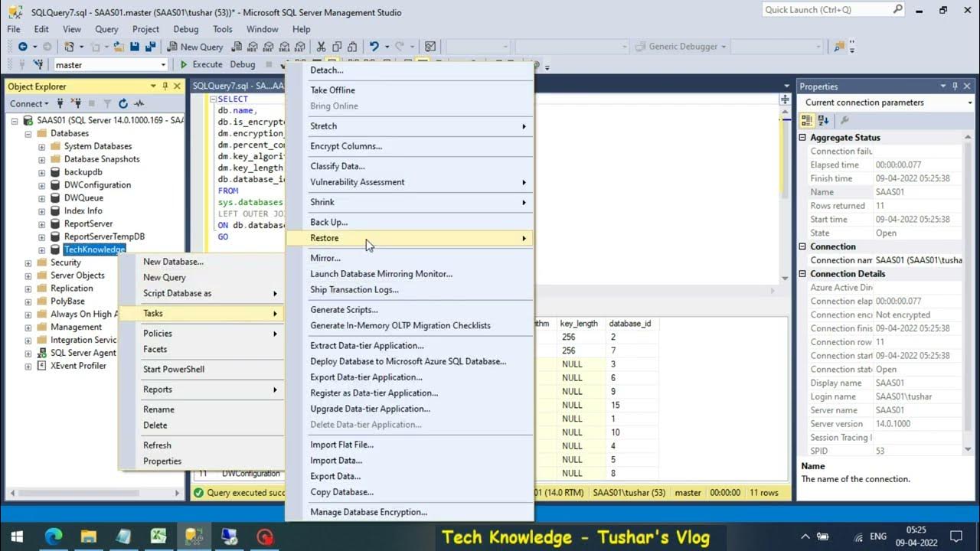Click the Cut scissors icon

pos(321,47)
